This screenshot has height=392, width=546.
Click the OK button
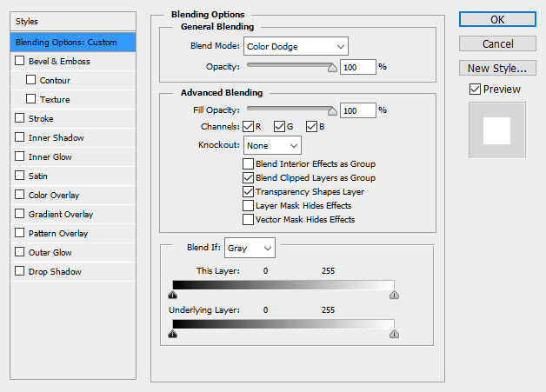coord(496,19)
